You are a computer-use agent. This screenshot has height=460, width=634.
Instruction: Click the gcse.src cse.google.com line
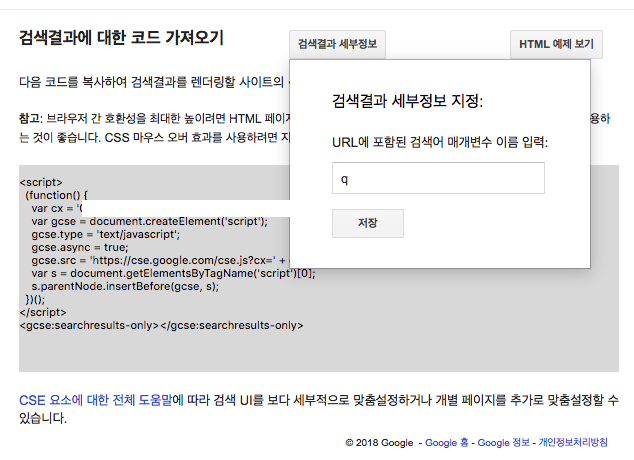(x=160, y=260)
